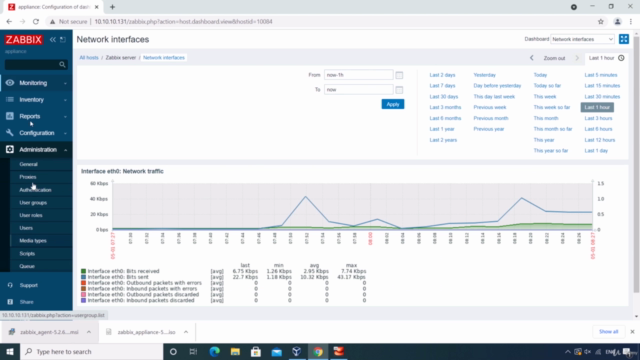The height and width of the screenshot is (360, 640).
Task: Open the Dashboard Network interfaces dropdown
Action: click(582, 39)
